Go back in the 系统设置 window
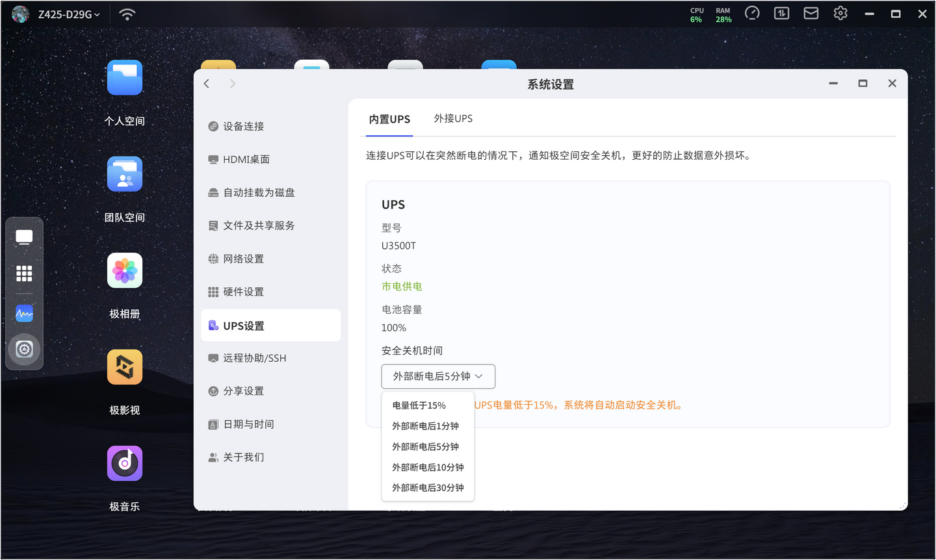Image resolution: width=936 pixels, height=560 pixels. click(x=207, y=83)
